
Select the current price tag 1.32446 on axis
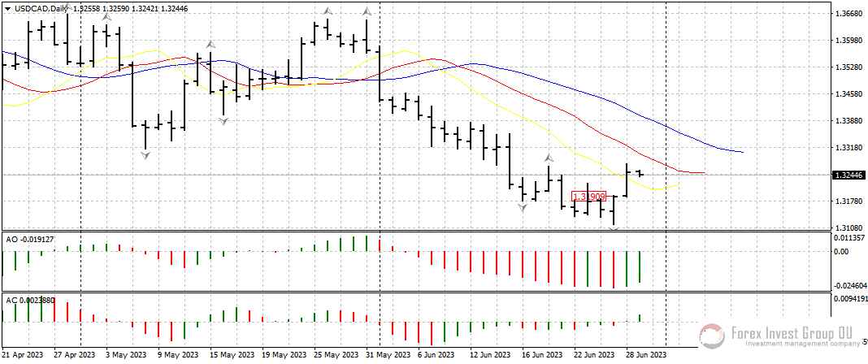pos(848,175)
